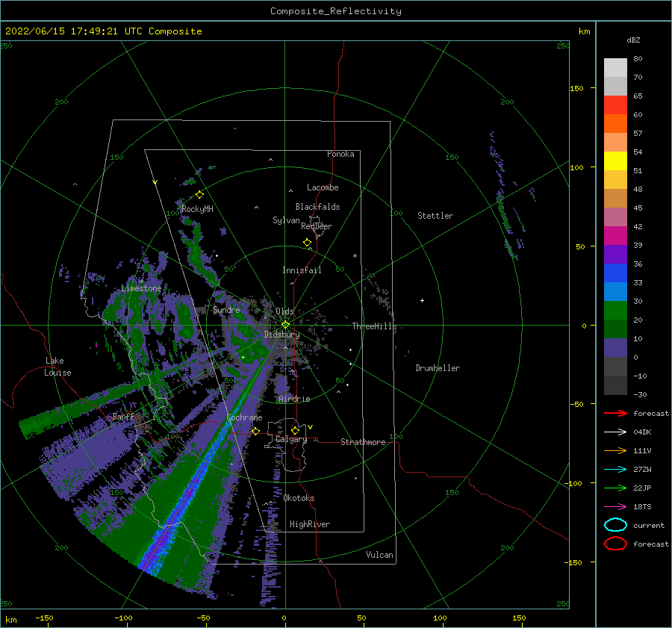Screen dimensions: 672x628
Task: Click the HighRiver label
Action: coord(310,524)
